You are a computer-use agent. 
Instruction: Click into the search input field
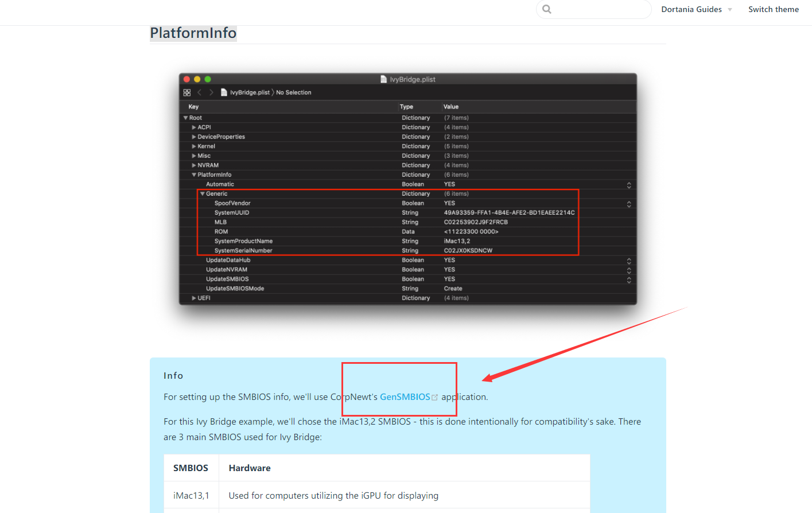[600, 9]
